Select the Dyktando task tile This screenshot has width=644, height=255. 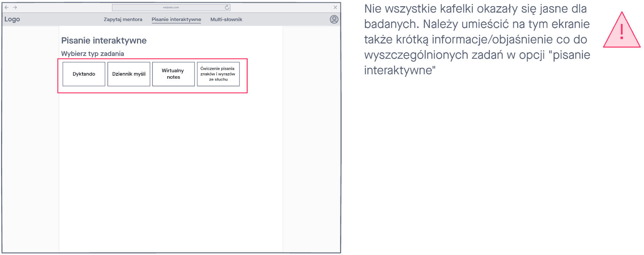(x=84, y=74)
